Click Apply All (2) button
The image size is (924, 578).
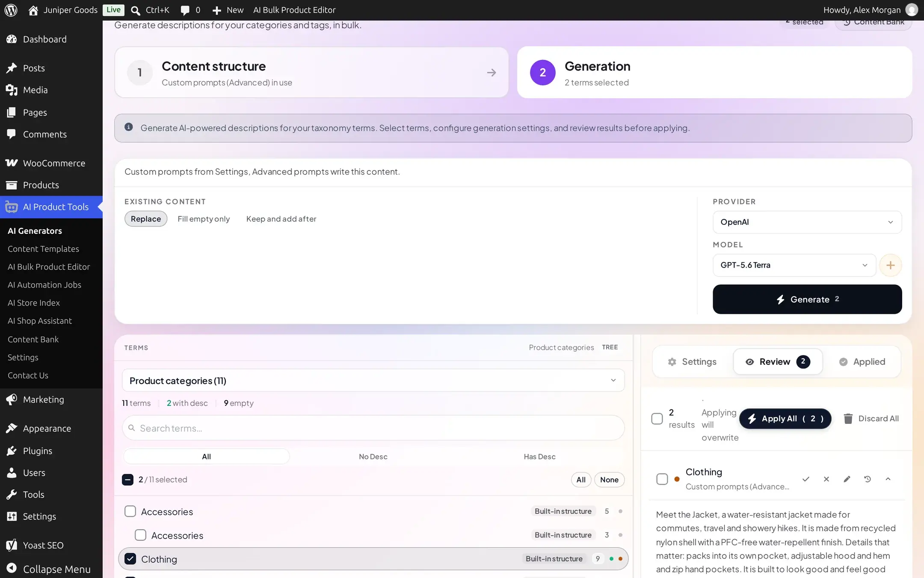785,419
